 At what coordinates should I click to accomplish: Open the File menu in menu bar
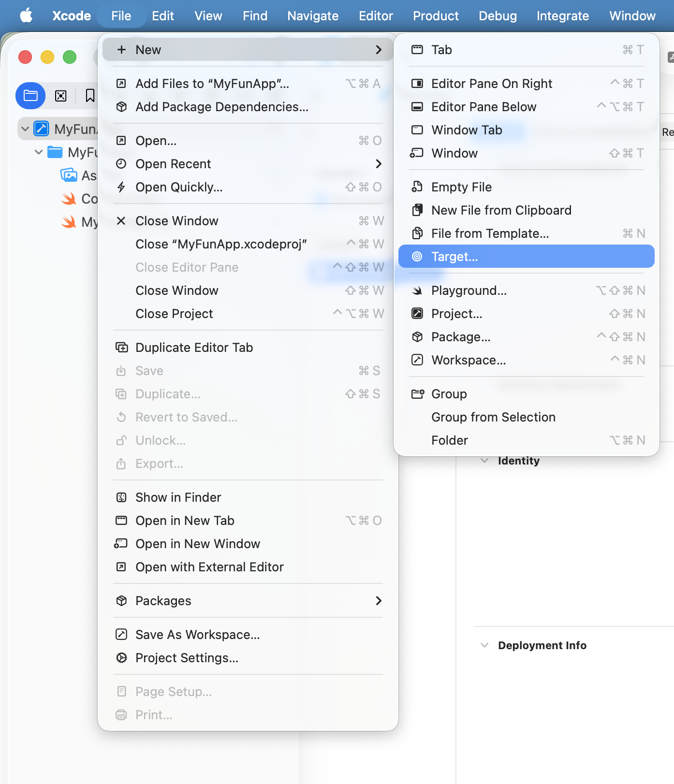point(121,16)
